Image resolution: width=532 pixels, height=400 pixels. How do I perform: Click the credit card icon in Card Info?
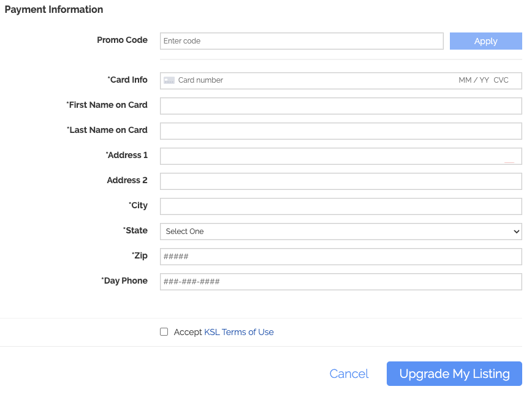(x=169, y=80)
